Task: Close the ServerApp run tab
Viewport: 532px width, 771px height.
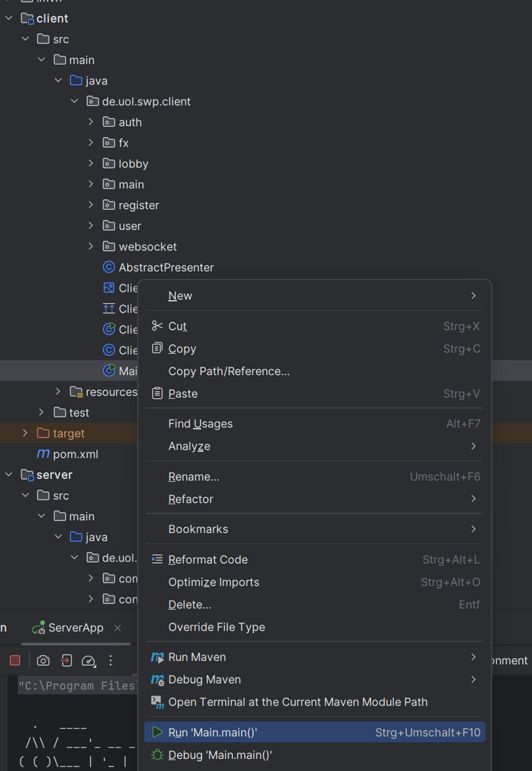Action: coord(118,628)
